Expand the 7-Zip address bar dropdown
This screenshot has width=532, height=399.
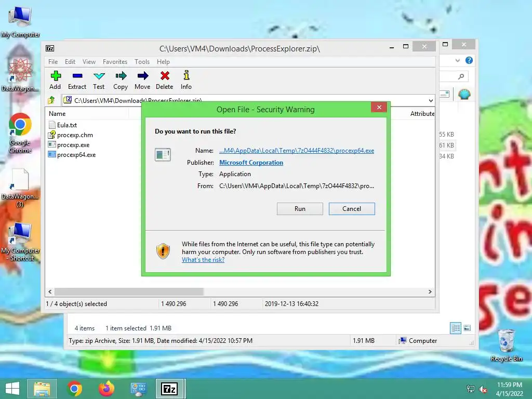[x=431, y=100]
